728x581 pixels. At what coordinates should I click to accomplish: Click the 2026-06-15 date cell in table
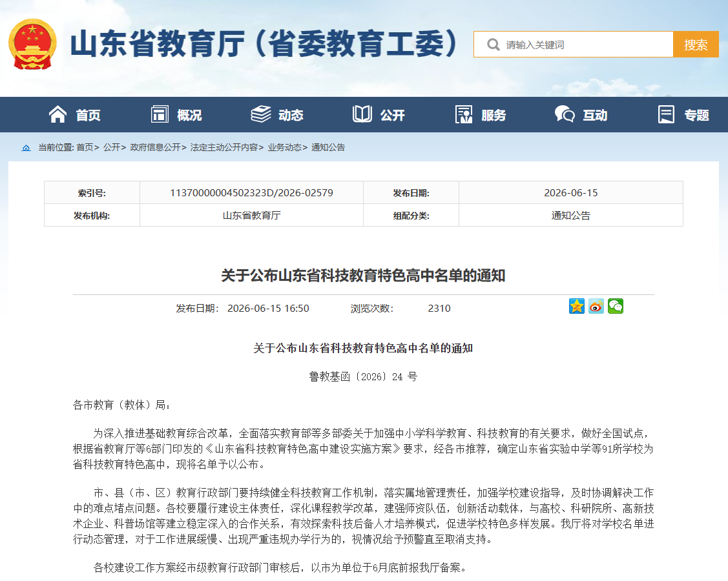(x=570, y=192)
